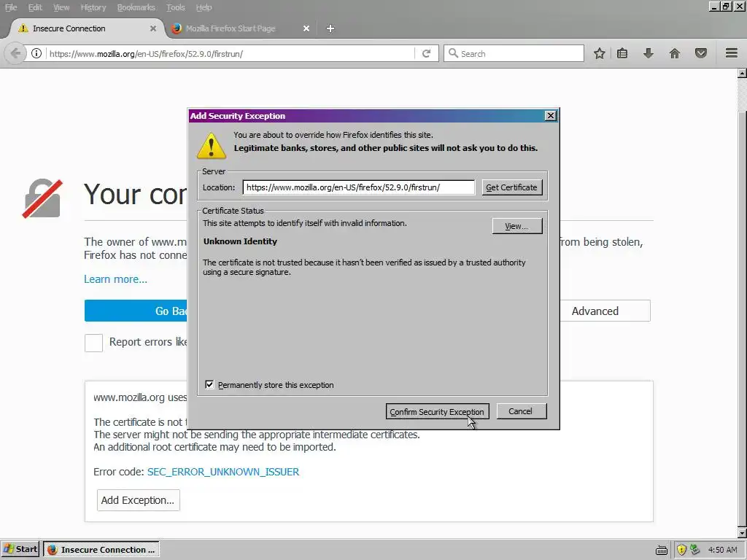Save to Pocket icon

701,53
